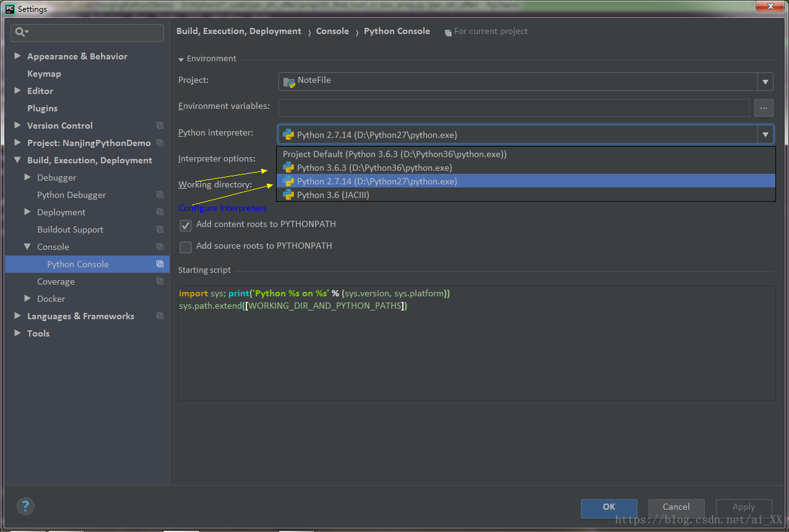Click project-level icon next to Deployment
Screen dimensions: 789x532
(x=160, y=212)
